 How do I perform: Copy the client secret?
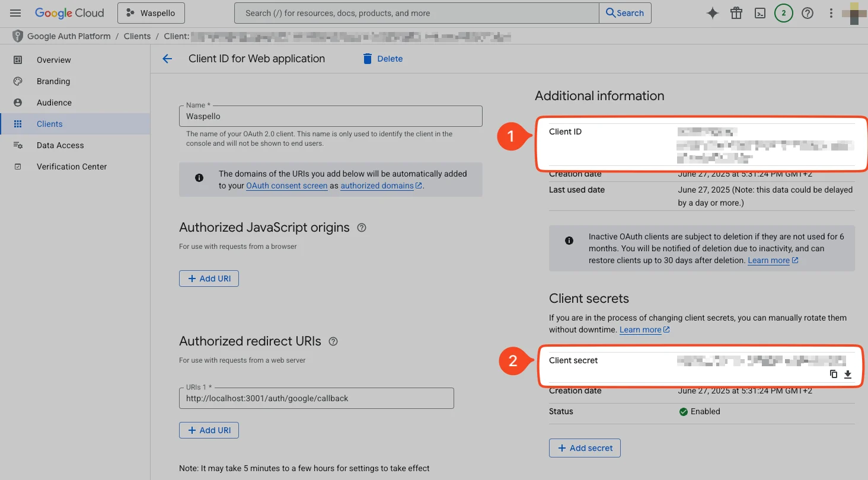834,374
